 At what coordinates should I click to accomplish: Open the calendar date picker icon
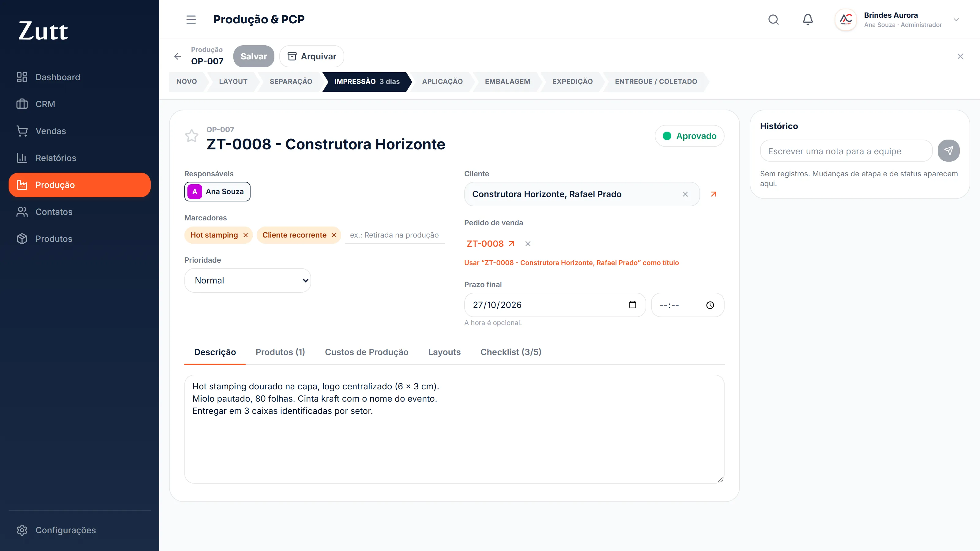[633, 305]
